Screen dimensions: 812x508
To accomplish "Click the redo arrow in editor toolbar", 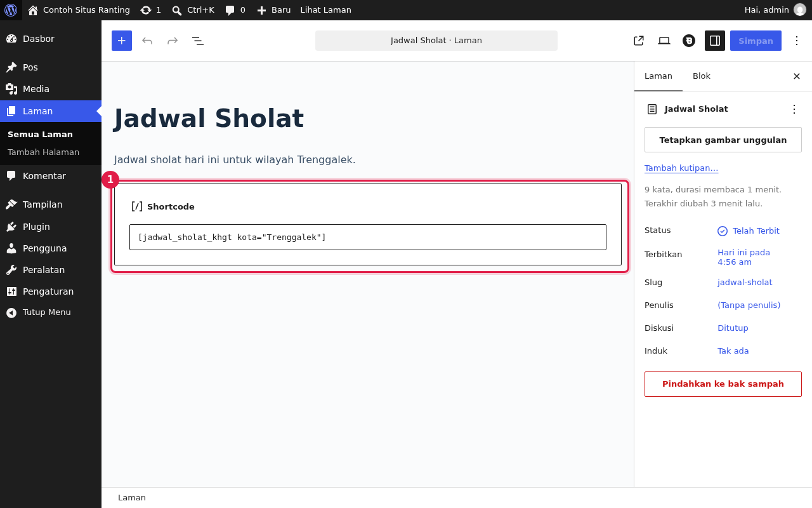I will pos(173,41).
